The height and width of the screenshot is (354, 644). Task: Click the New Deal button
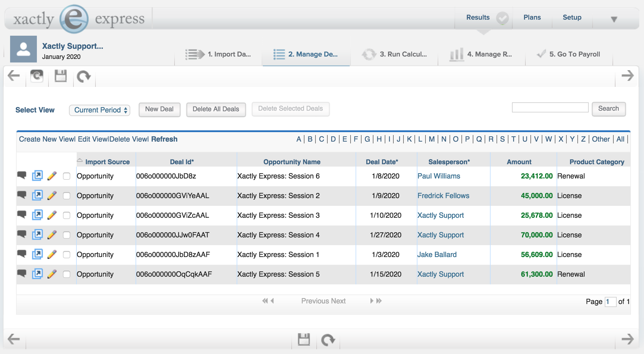[159, 109]
